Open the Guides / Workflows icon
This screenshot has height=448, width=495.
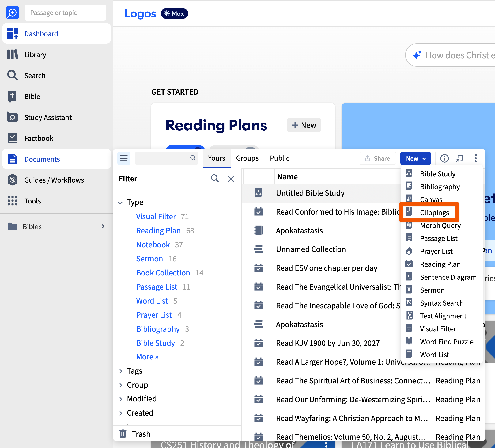(13, 180)
